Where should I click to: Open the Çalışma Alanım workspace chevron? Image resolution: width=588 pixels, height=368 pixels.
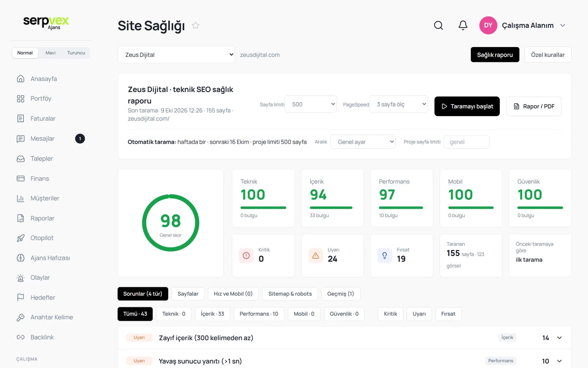(563, 25)
